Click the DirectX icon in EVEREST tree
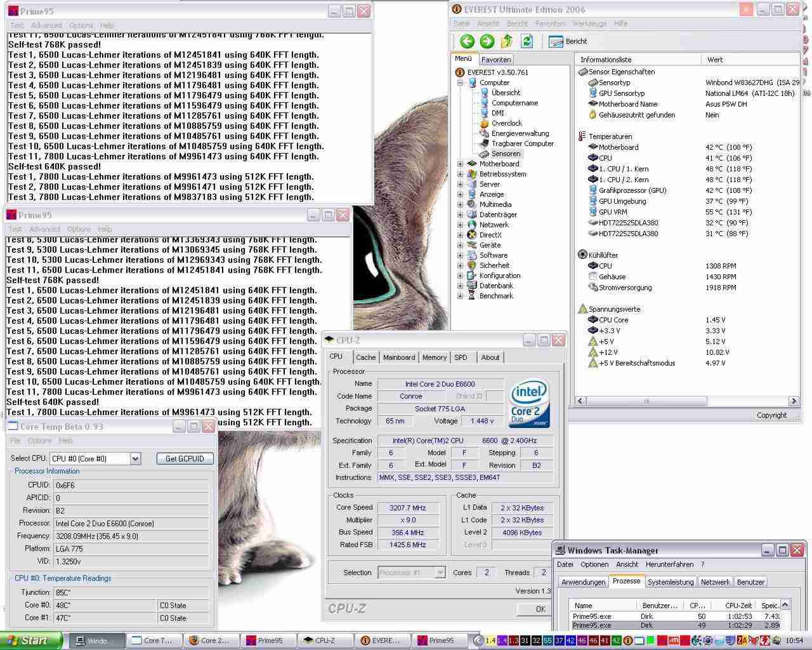812x650 pixels. point(472,235)
